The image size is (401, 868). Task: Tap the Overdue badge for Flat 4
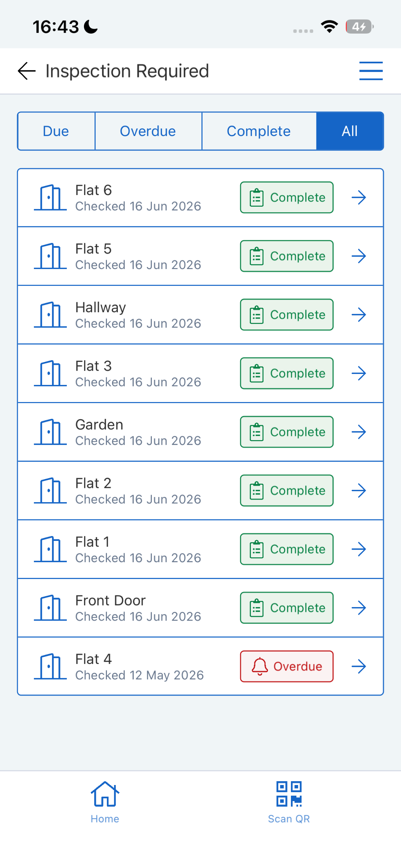pyautogui.click(x=287, y=666)
